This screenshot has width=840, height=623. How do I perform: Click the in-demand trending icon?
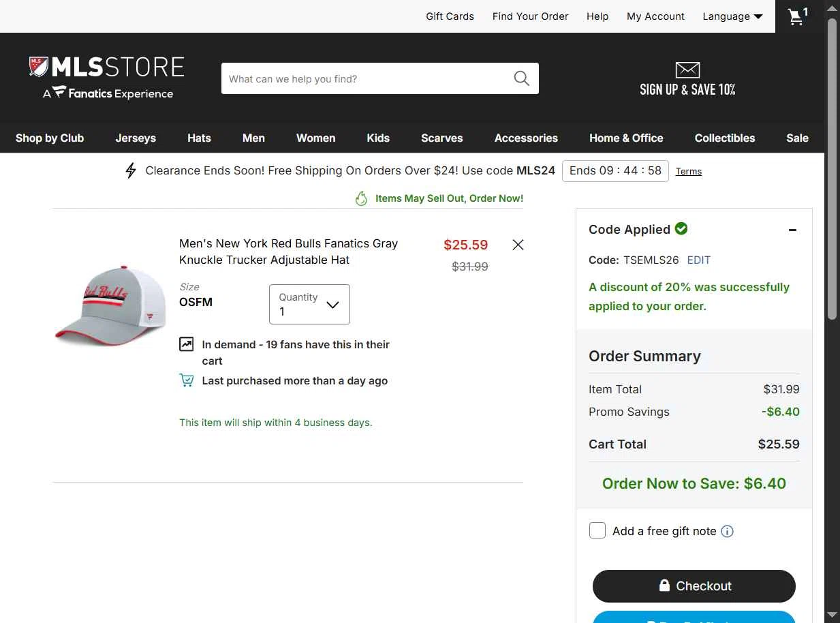(186, 344)
